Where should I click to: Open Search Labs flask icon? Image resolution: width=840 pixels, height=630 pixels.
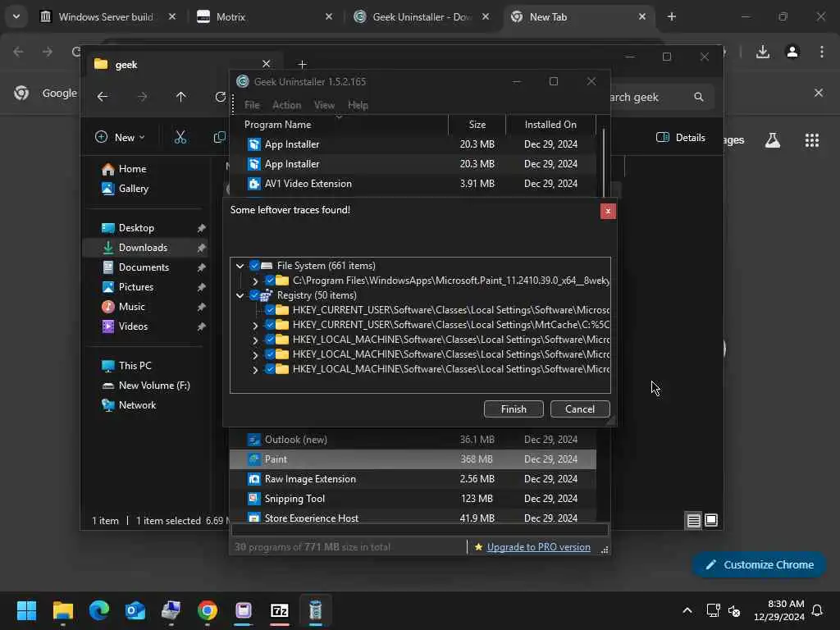click(773, 140)
